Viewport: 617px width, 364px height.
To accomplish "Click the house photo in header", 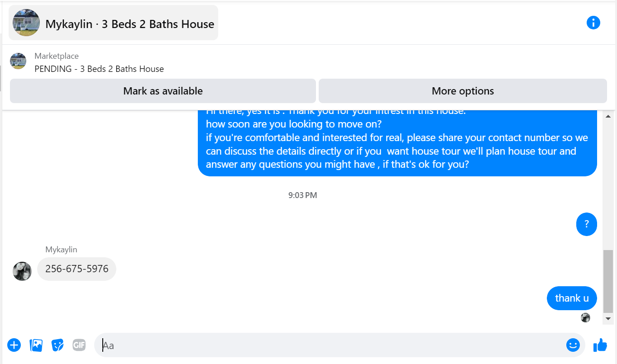I will click(26, 23).
